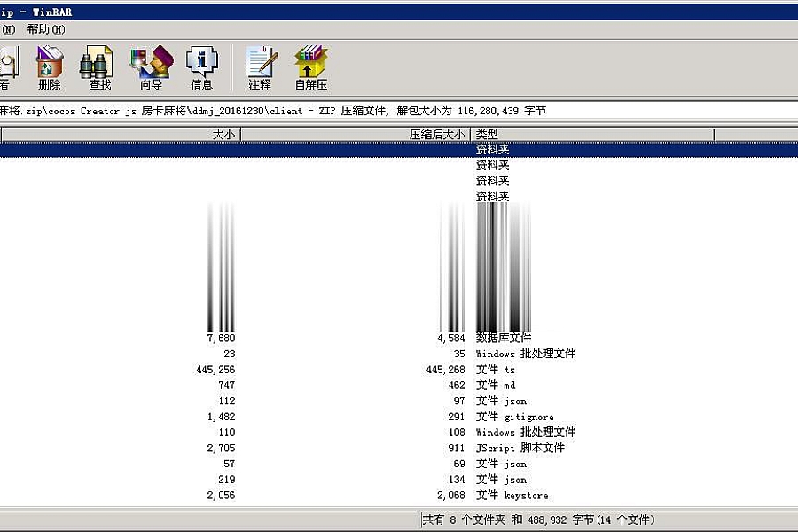Launch the 向导 (Wizard) toolbar icon
This screenshot has width=798, height=532.
click(x=151, y=67)
